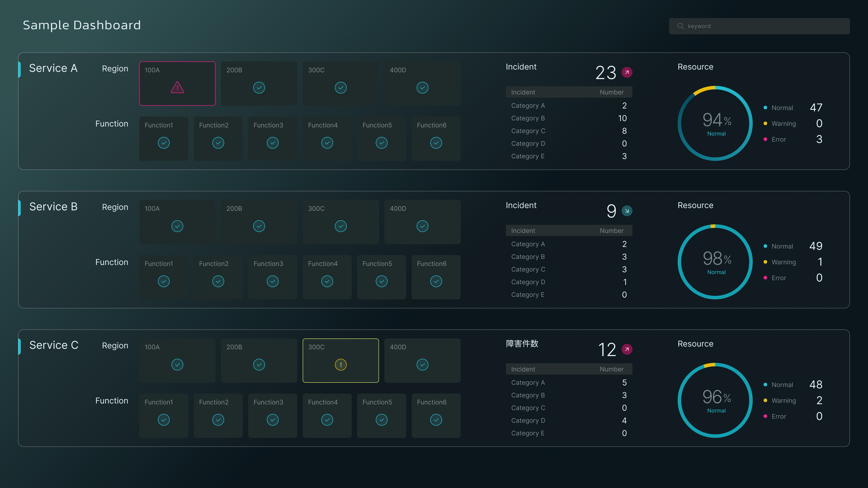Click the upward trend arrow beside incident count 23
The image size is (868, 488).
point(627,72)
